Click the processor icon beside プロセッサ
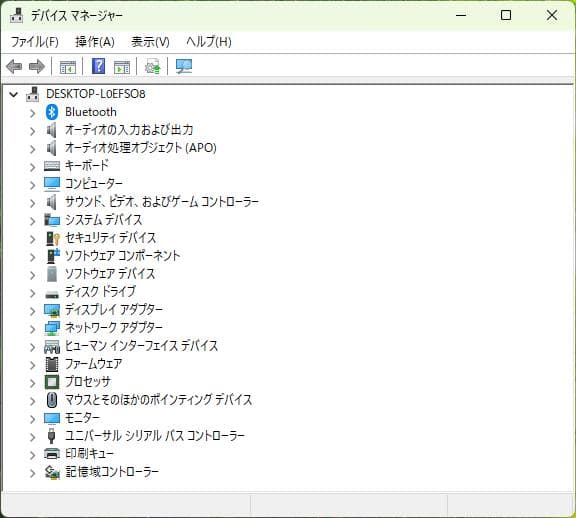 (52, 382)
